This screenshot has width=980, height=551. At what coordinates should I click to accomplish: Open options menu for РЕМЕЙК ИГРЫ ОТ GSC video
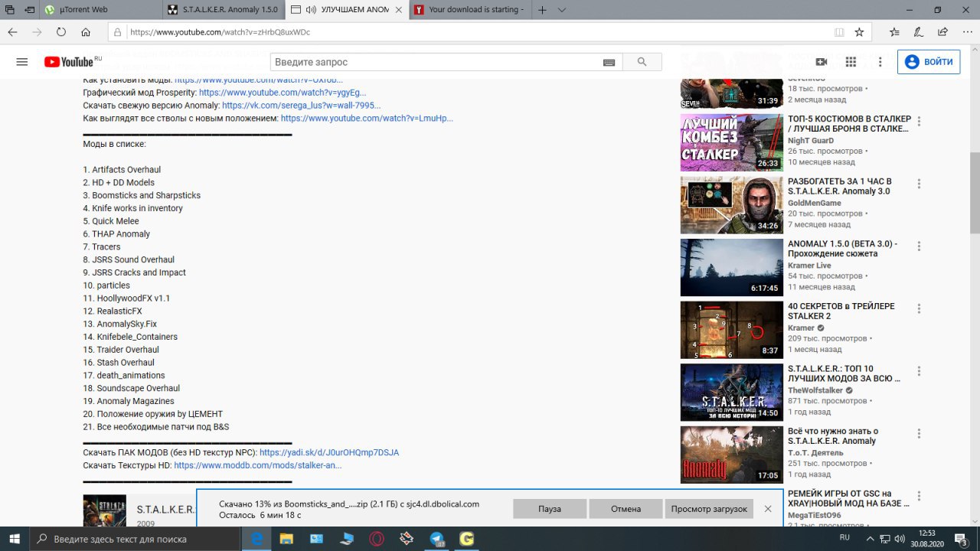tap(919, 496)
